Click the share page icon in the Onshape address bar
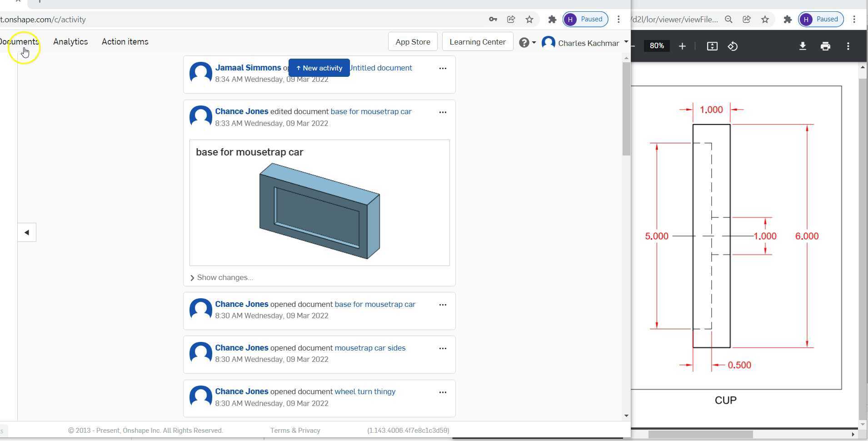 tap(511, 19)
